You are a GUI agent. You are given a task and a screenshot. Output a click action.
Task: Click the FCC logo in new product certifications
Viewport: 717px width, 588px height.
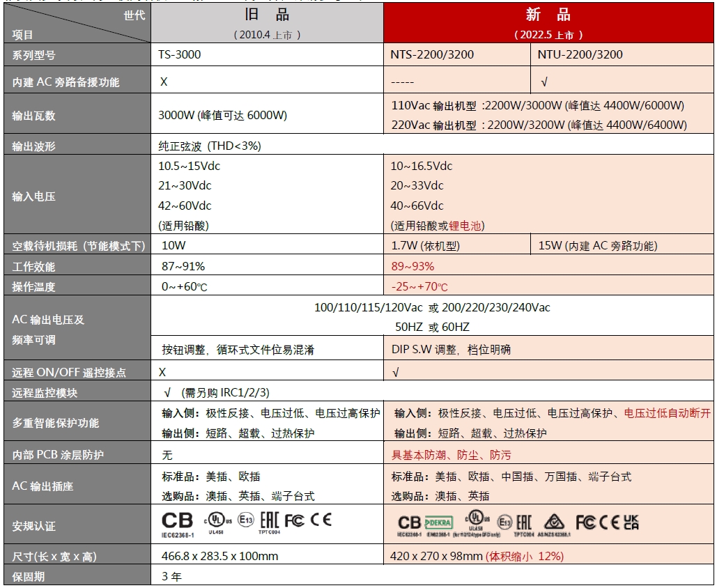pyautogui.click(x=585, y=523)
